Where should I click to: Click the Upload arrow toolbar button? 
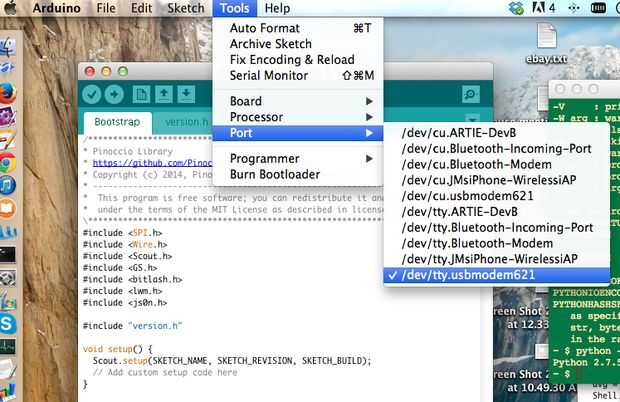[x=114, y=94]
